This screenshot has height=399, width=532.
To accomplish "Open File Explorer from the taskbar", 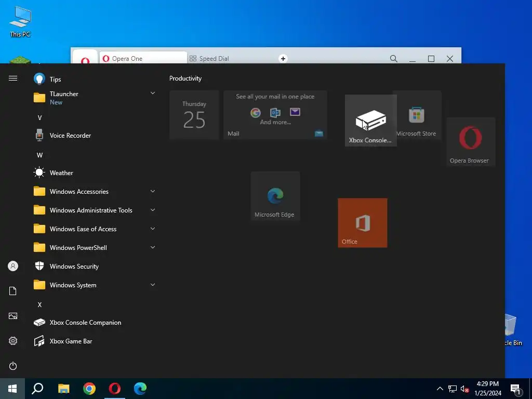I will (x=63, y=389).
